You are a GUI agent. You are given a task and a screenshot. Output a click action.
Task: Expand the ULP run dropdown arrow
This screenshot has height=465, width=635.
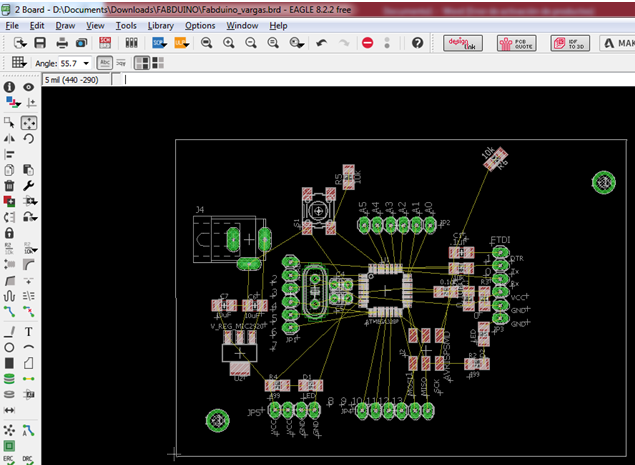coord(186,45)
